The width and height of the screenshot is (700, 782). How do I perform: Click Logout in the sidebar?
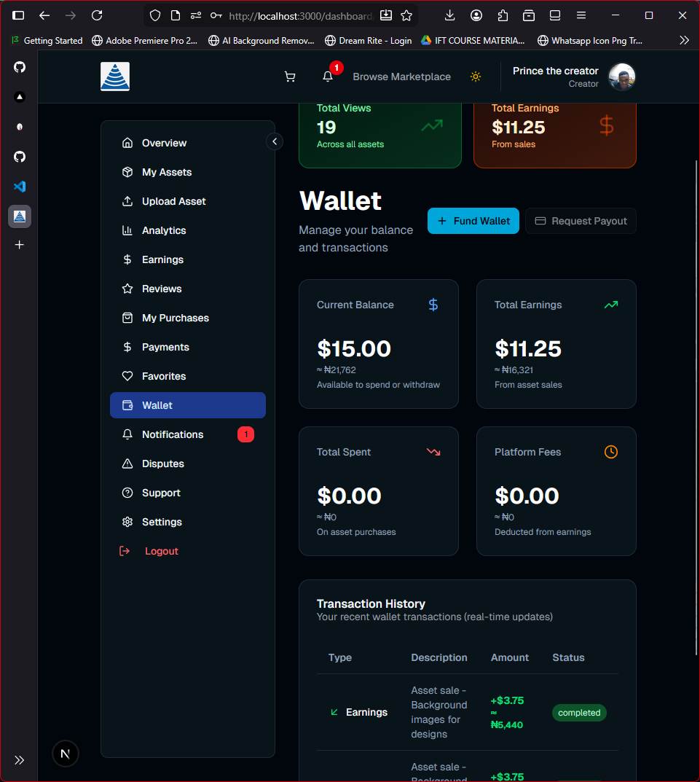coord(161,551)
